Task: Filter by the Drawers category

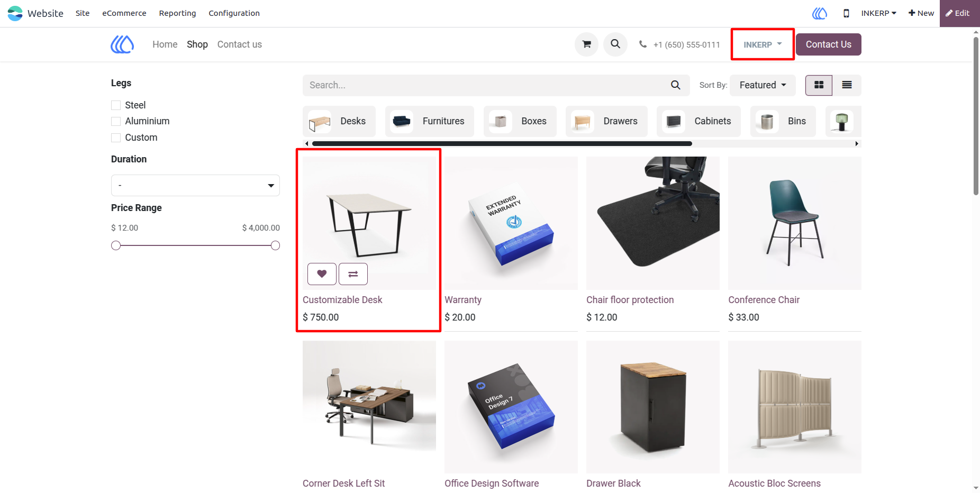Action: [x=607, y=121]
